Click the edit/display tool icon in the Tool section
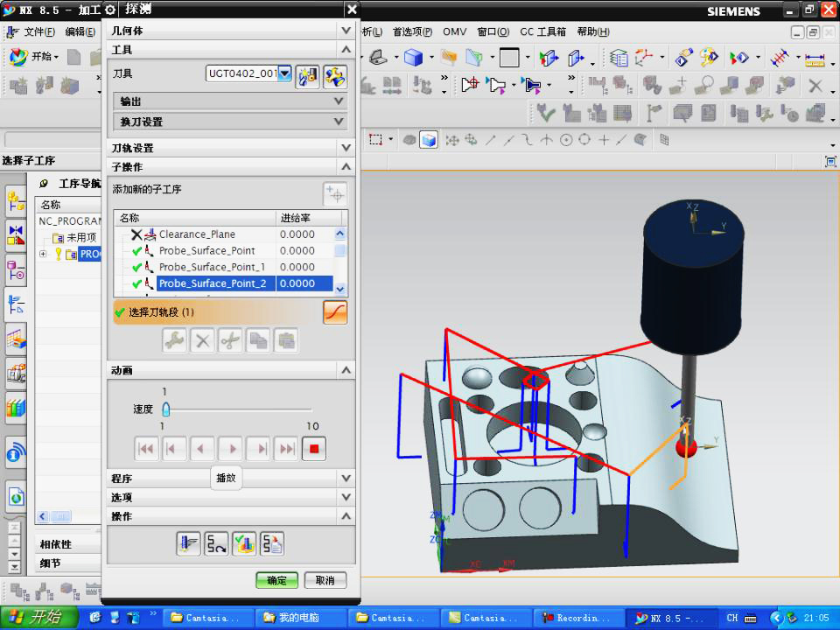This screenshot has height=630, width=840. tap(335, 77)
